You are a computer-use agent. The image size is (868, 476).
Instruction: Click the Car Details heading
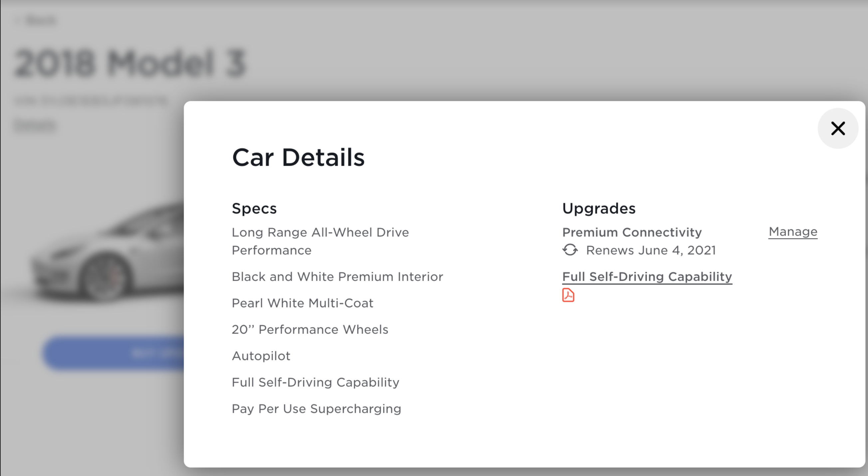pos(298,157)
